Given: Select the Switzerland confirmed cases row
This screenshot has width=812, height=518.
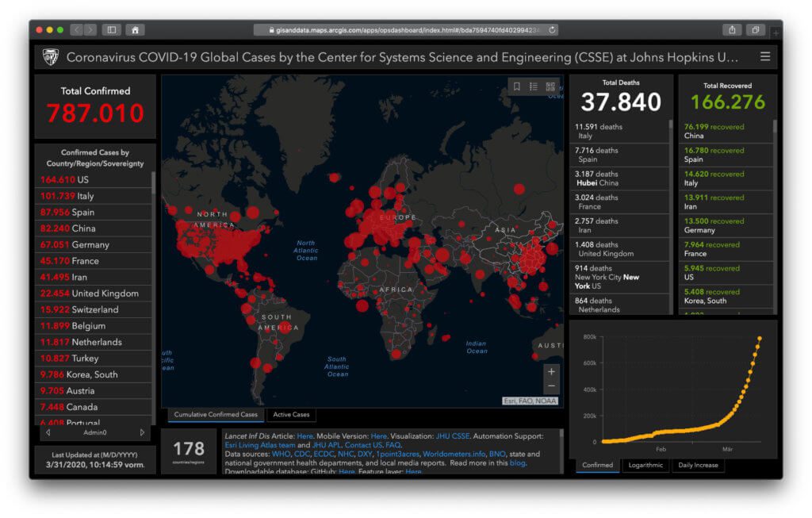Looking at the screenshot, I should point(94,309).
